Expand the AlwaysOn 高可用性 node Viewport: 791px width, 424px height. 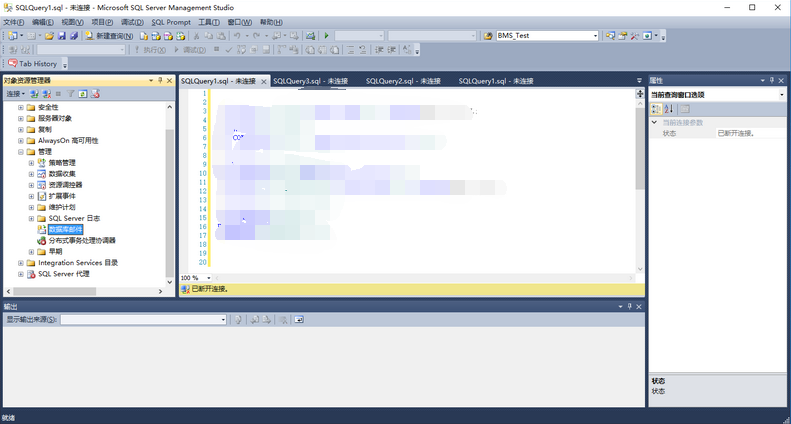click(21, 141)
